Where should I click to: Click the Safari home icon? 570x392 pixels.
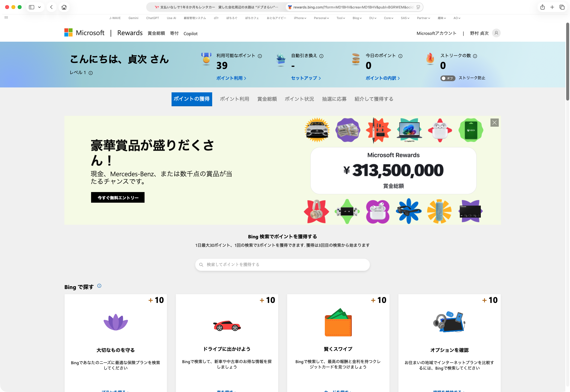click(64, 7)
